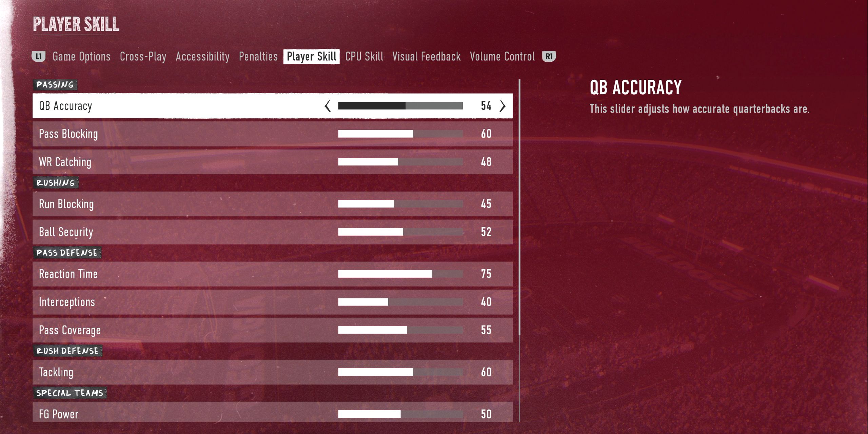Click the right arrow on QB Accuracy slider
This screenshot has width=868, height=434.
point(502,106)
